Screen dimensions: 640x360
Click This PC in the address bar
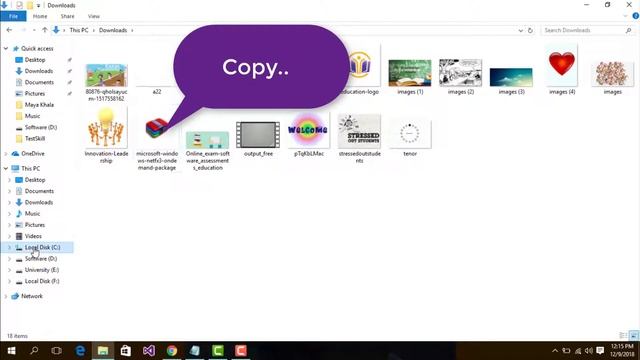point(79,30)
